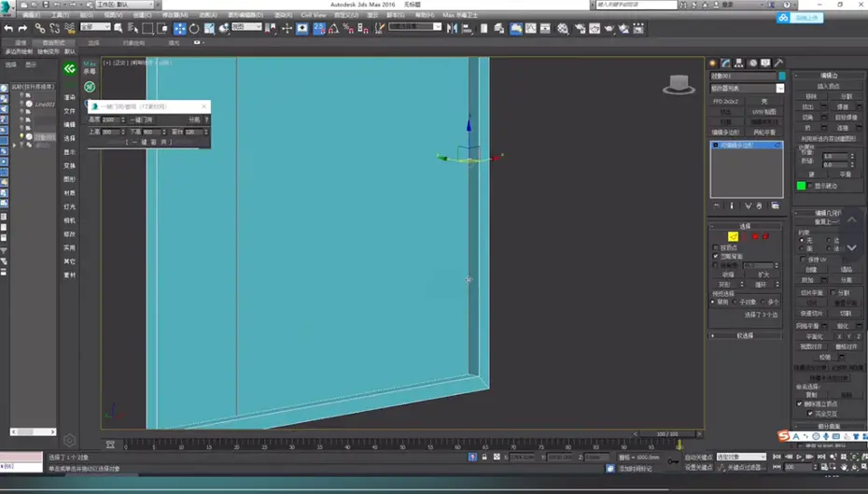The image size is (868, 494).
Task: Toggle the Angle Snap icon
Action: [x=334, y=28]
